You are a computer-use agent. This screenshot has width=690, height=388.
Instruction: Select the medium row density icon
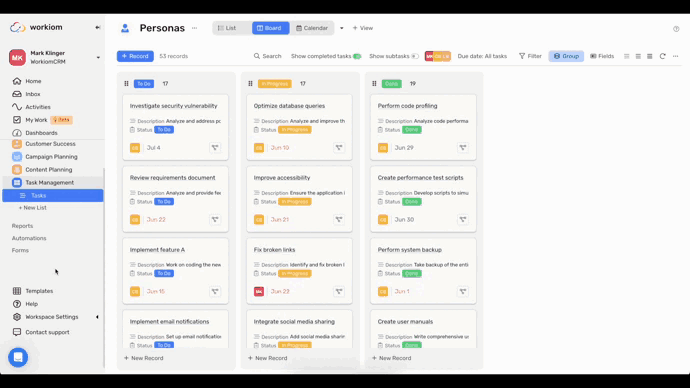638,56
